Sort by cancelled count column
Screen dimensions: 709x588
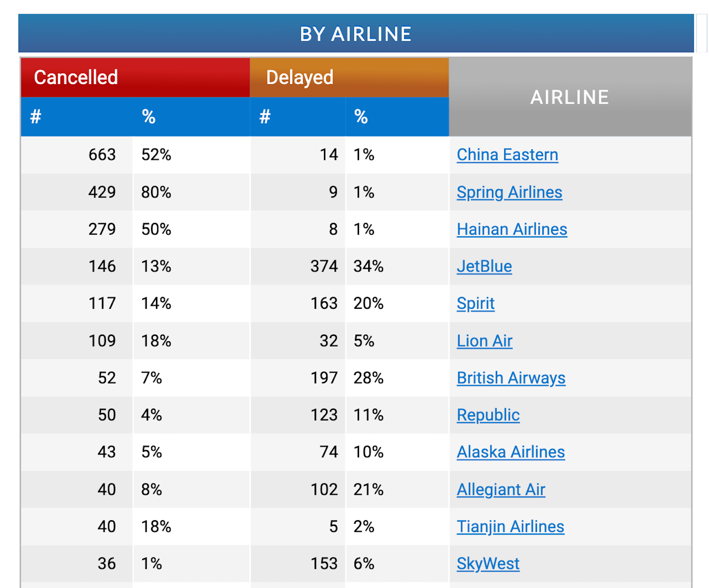coord(75,116)
